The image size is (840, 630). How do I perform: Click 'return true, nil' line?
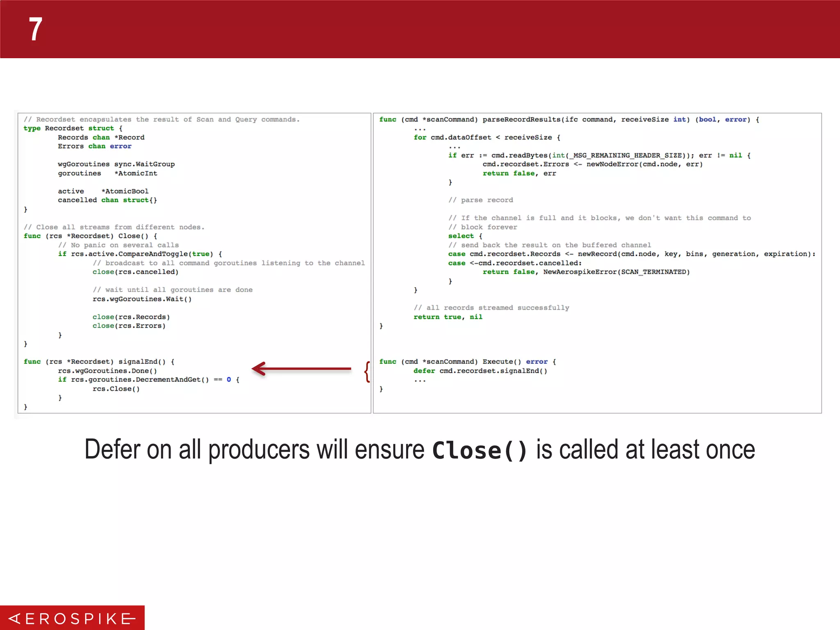[x=448, y=317]
